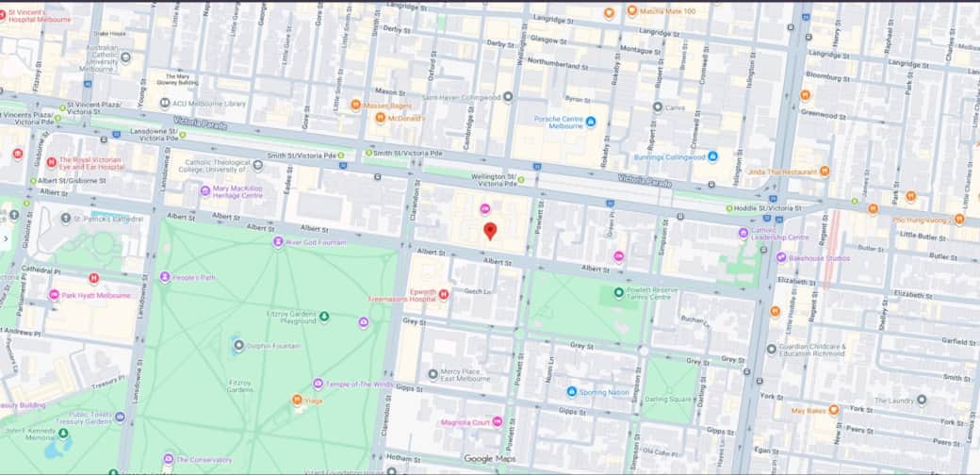Click the Northumberland St street label
Screen dimensions: 980x475
[558, 62]
